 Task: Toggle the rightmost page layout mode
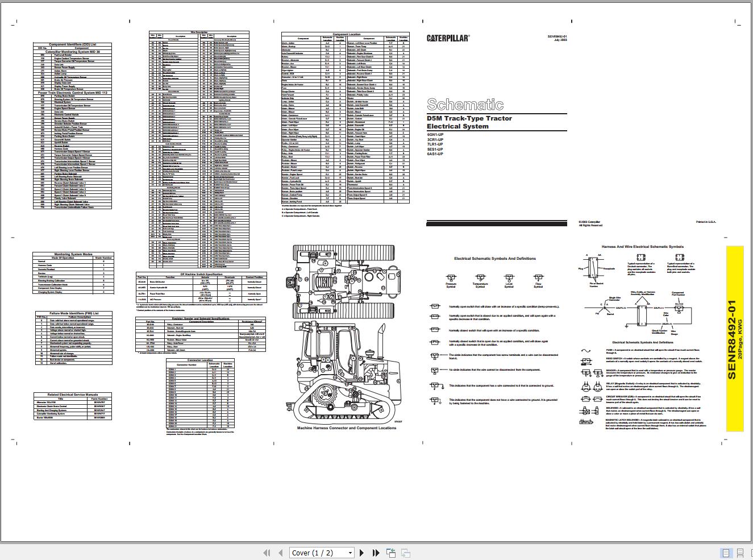click(751, 552)
